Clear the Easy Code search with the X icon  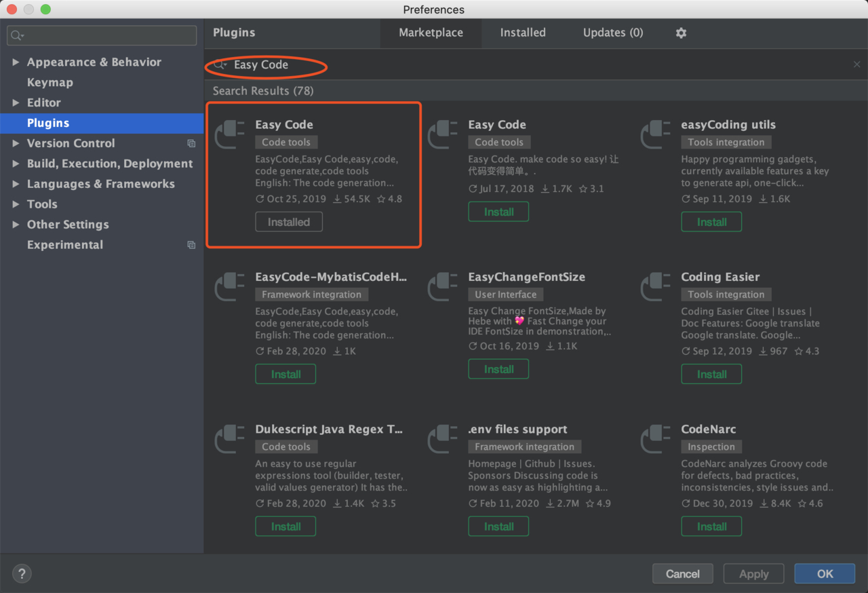(856, 64)
